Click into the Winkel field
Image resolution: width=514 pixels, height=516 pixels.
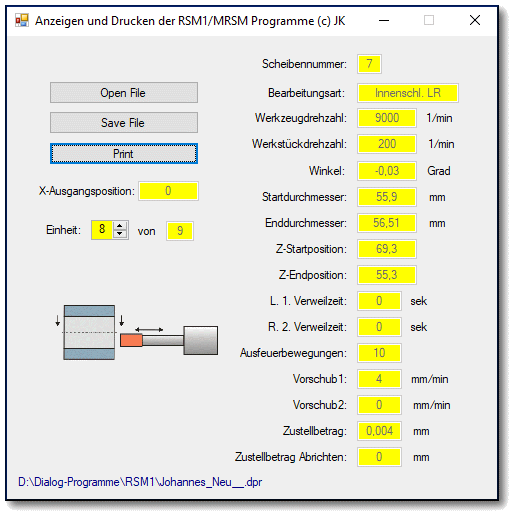click(x=387, y=171)
